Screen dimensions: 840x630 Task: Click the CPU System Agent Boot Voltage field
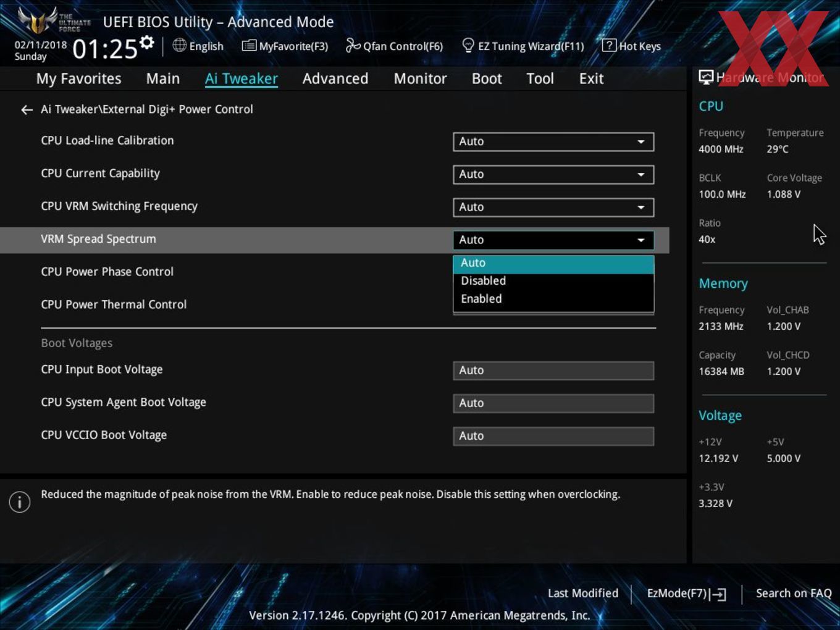[x=553, y=403]
